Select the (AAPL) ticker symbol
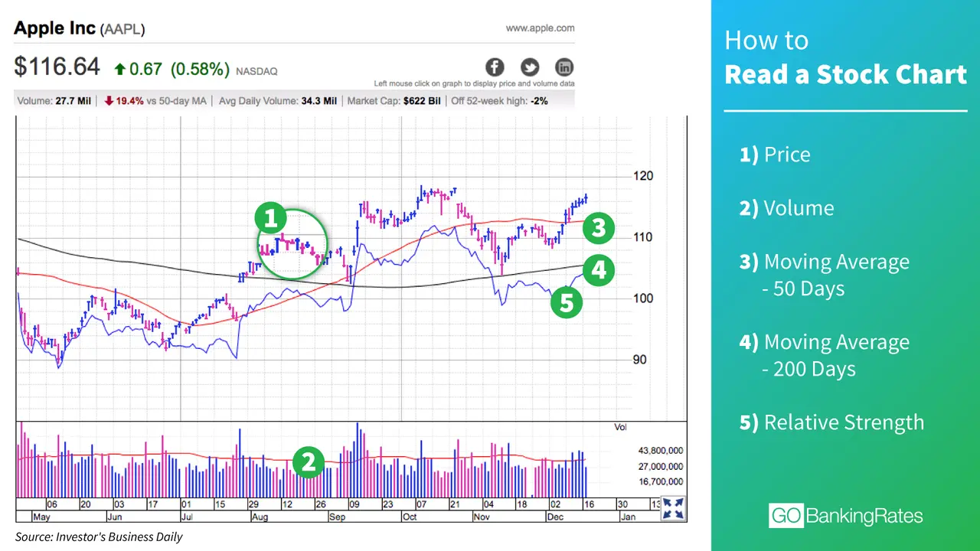The image size is (980, 551). 122,29
